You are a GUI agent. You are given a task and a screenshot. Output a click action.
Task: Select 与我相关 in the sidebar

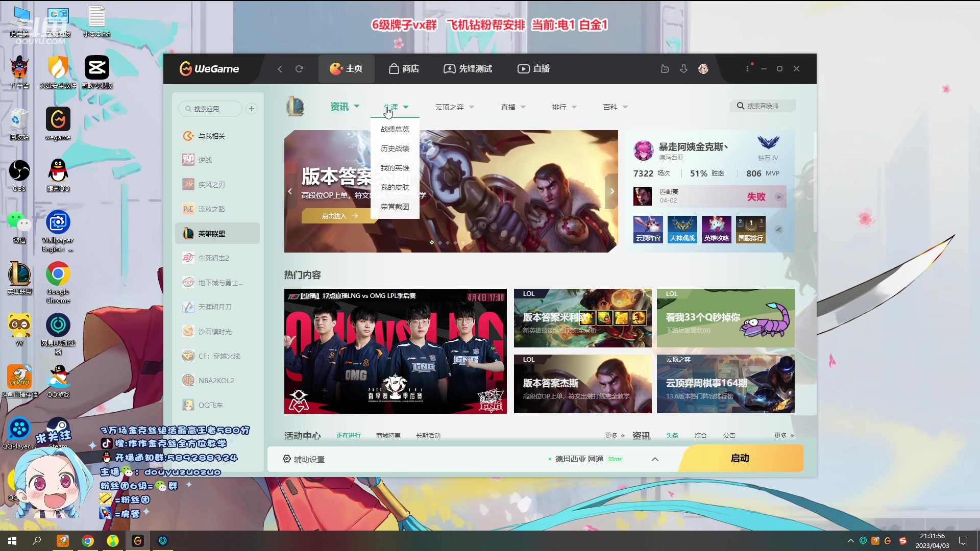click(x=217, y=136)
